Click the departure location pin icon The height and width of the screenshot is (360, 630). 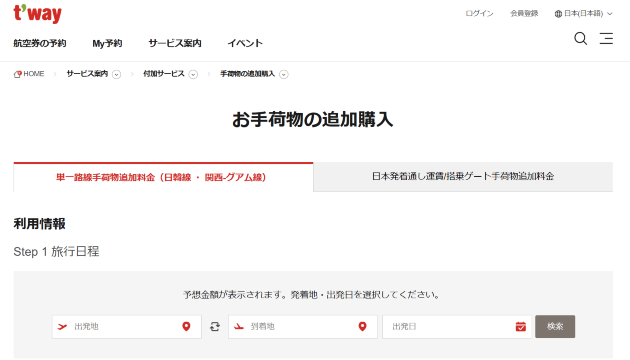coord(186,327)
